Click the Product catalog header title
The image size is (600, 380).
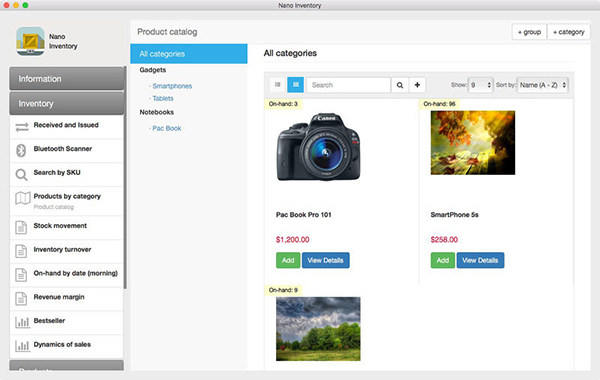167,32
